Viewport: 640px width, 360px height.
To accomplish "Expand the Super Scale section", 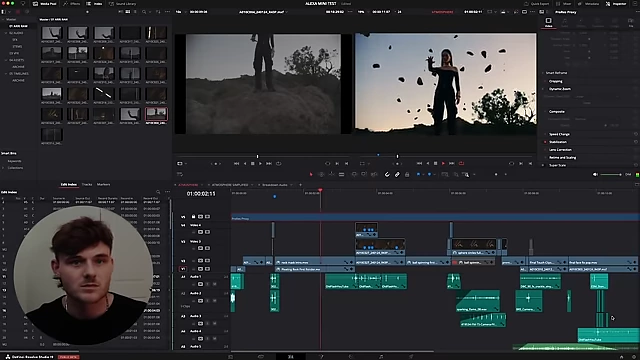I will pyautogui.click(x=557, y=165).
